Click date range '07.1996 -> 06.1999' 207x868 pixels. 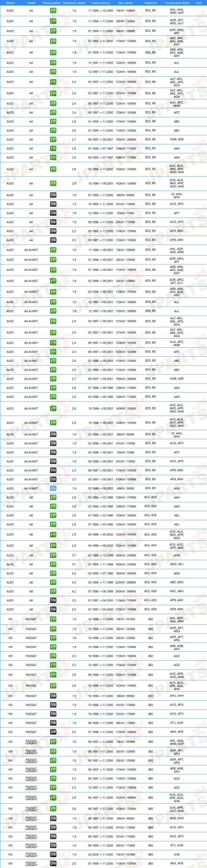101,591
